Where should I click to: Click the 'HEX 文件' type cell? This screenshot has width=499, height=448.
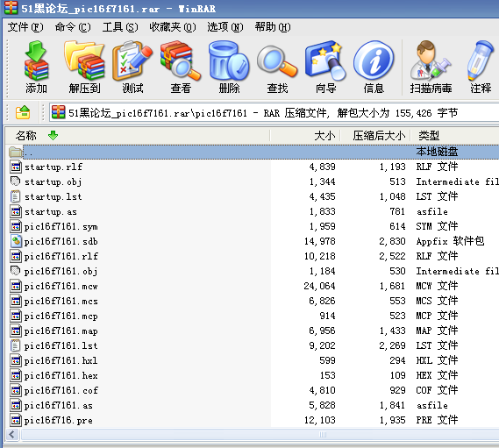[x=437, y=375]
